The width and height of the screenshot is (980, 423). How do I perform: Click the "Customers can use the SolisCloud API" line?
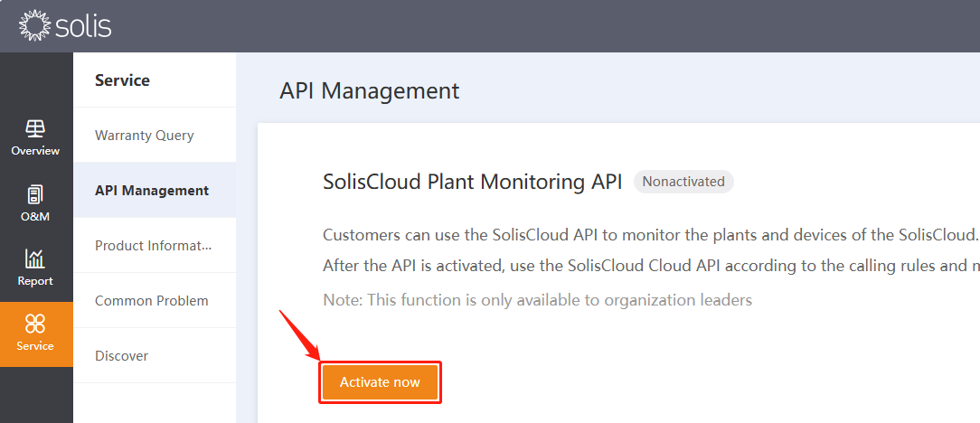tap(651, 236)
